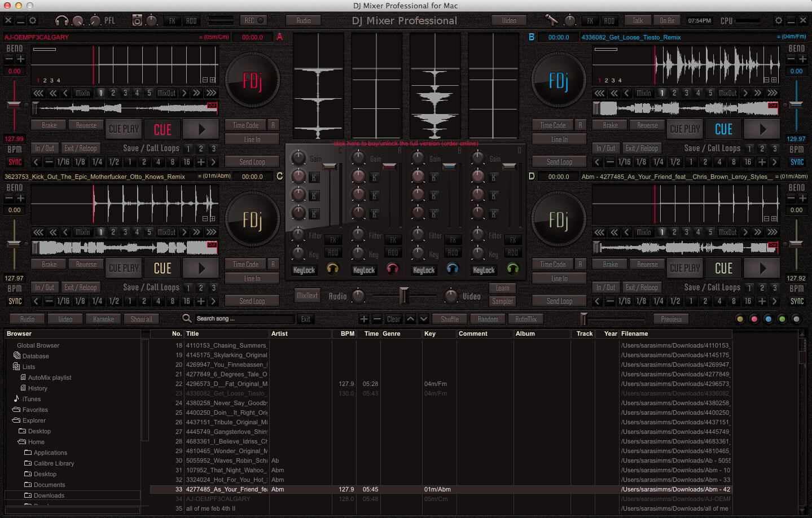
Task: Click the Search song input field
Action: tap(244, 319)
